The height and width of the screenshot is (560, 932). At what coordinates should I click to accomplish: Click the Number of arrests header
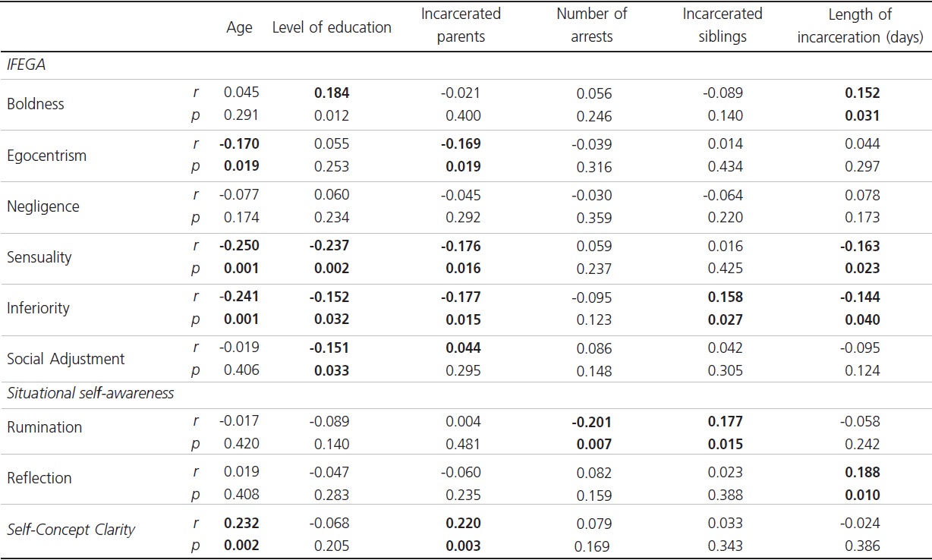coord(591,26)
